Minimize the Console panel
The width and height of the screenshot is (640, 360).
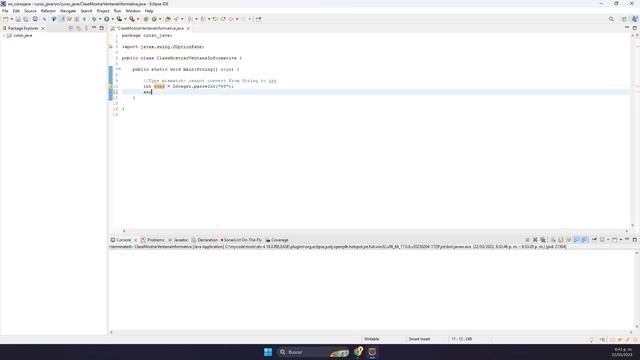pyautogui.click(x=627, y=240)
